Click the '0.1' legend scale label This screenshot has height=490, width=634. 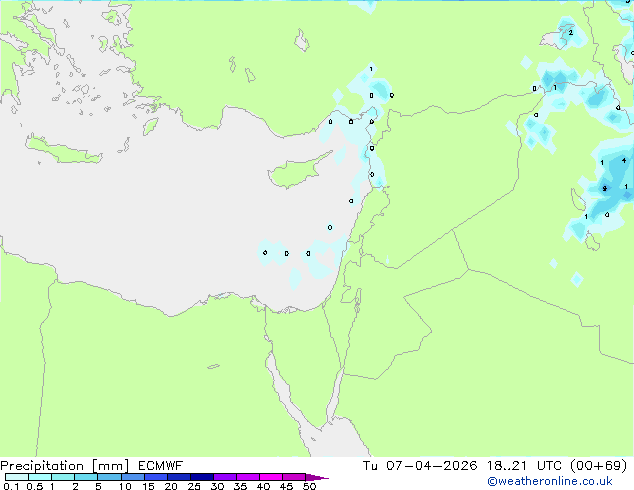[x=11, y=486]
